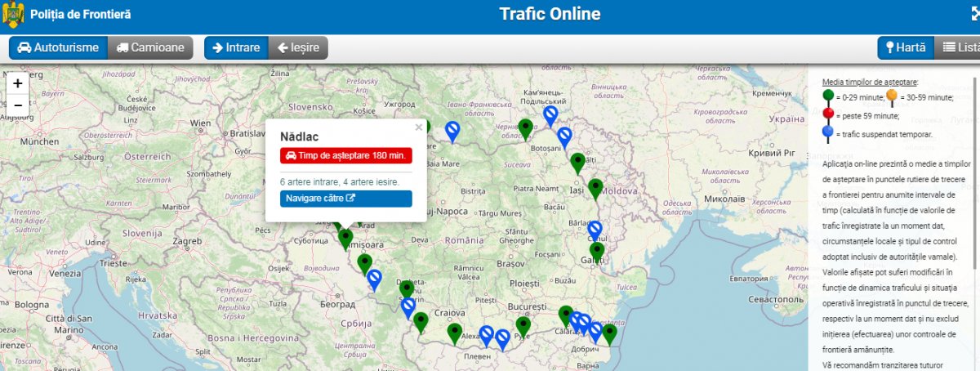Select the blue marker above Добрич
Image resolution: width=980 pixels, height=371 pixels.
[x=595, y=332]
